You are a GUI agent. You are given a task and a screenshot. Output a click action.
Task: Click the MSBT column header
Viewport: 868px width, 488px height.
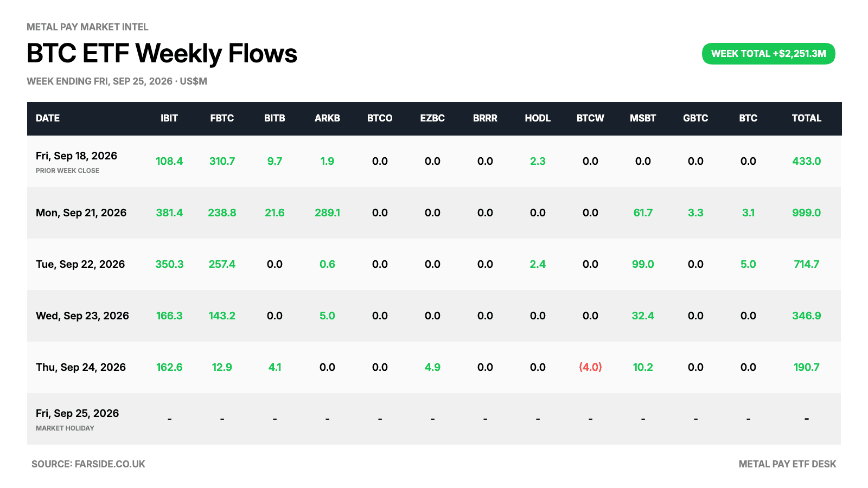click(643, 118)
